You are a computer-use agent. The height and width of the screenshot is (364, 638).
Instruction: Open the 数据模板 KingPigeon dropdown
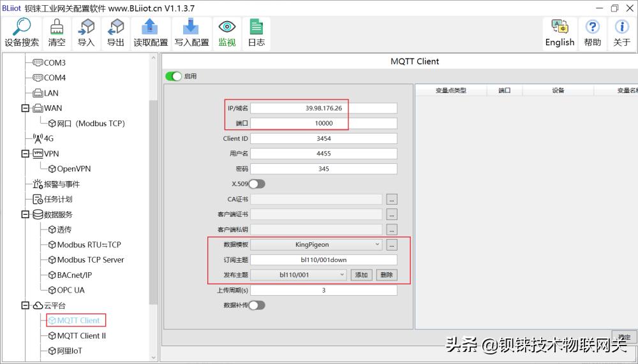(316, 245)
